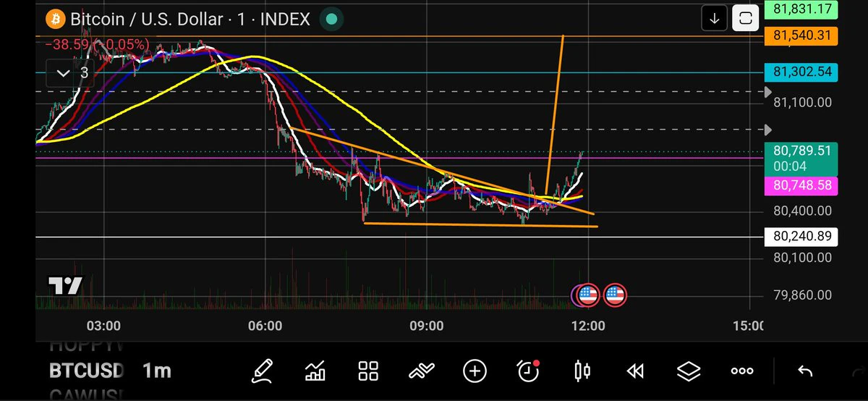Open the BTCUSD symbol selector

point(87,371)
